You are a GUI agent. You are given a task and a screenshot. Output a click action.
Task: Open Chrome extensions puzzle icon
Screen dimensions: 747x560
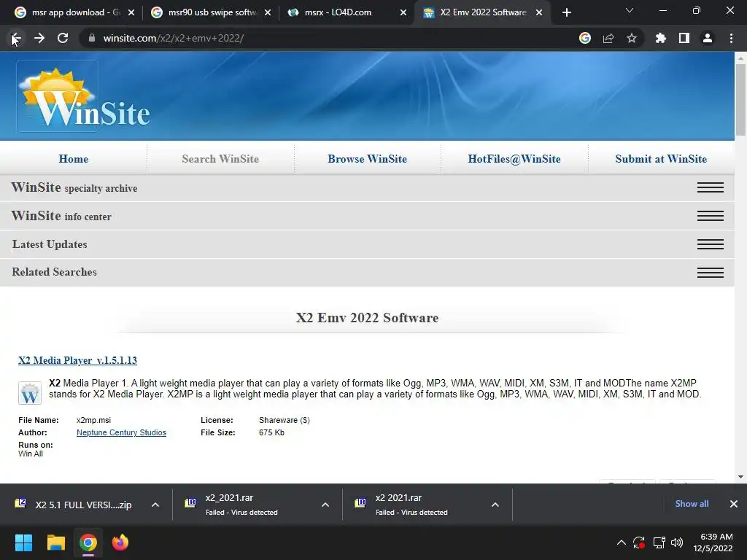[661, 38]
